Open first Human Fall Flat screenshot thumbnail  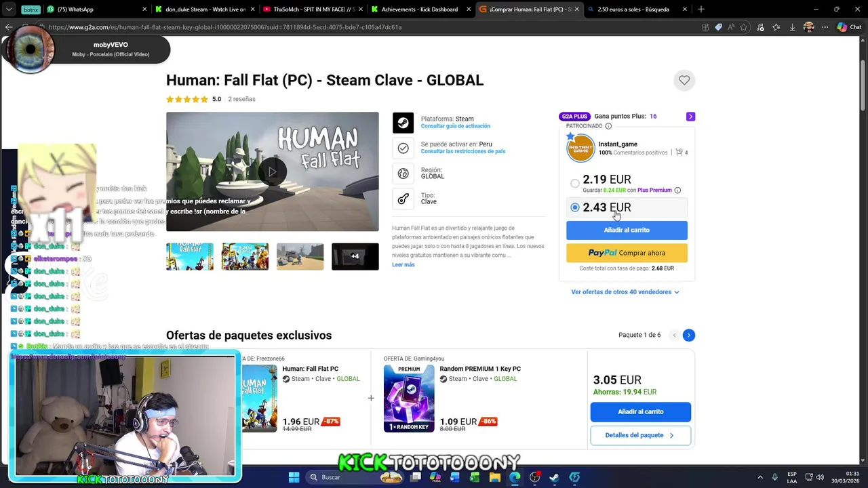(x=190, y=257)
